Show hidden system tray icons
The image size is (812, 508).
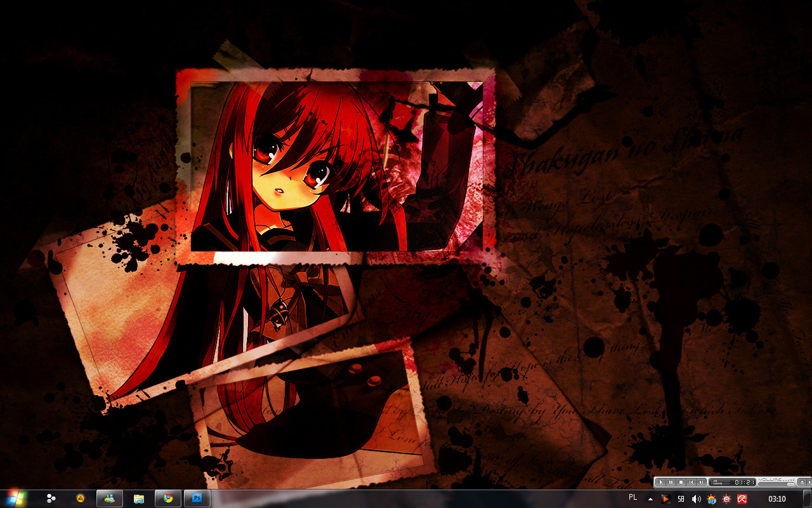click(x=650, y=499)
